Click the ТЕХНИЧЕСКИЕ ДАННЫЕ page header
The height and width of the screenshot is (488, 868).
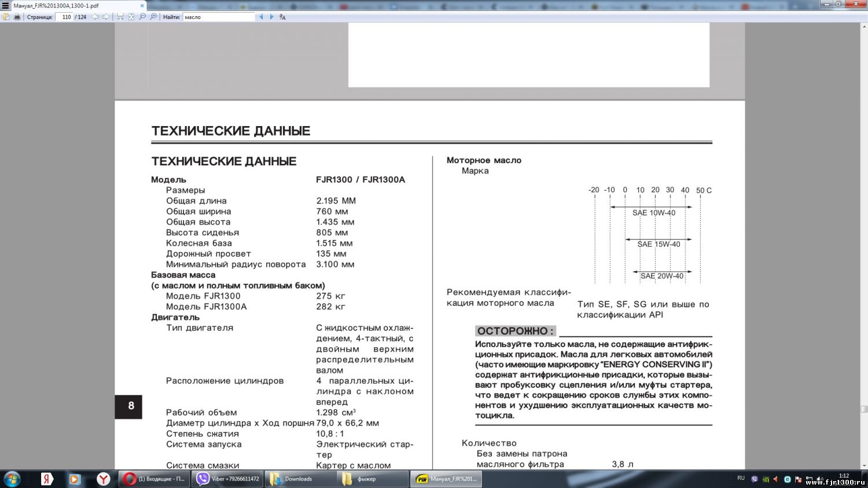coord(231,131)
